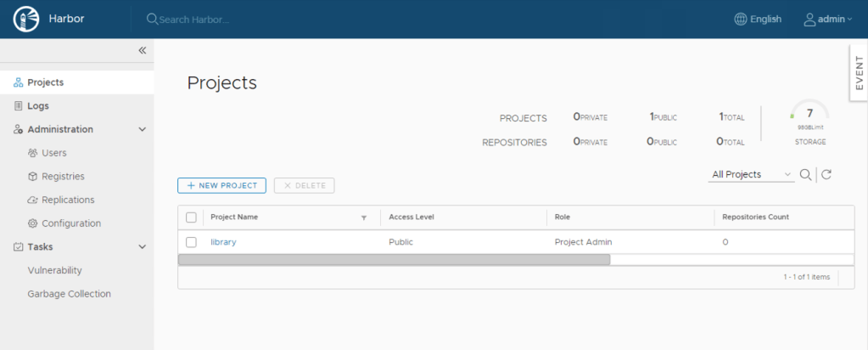This screenshot has width=868, height=350.
Task: Collapse the sidebar with double-chevron icon
Action: [x=142, y=50]
